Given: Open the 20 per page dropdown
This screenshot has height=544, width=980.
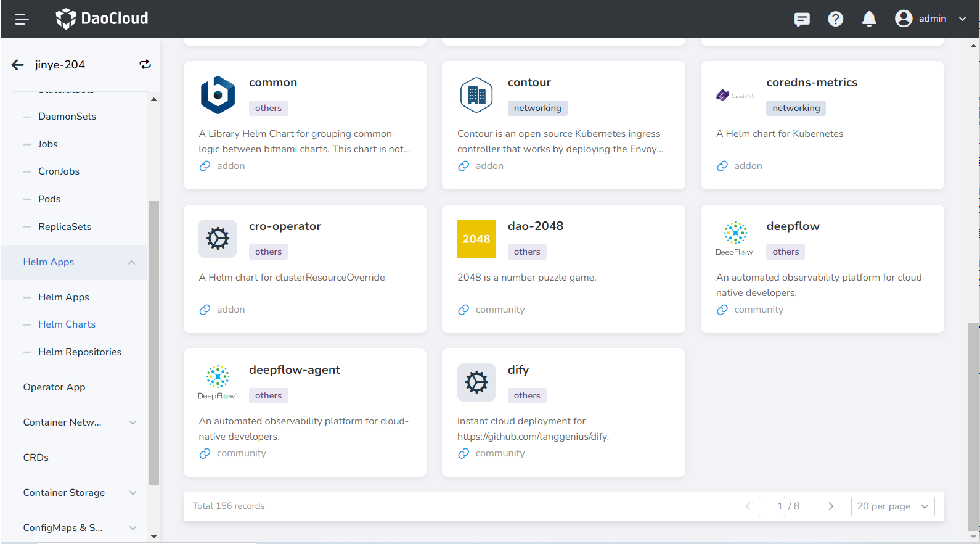Looking at the screenshot, I should pyautogui.click(x=892, y=506).
